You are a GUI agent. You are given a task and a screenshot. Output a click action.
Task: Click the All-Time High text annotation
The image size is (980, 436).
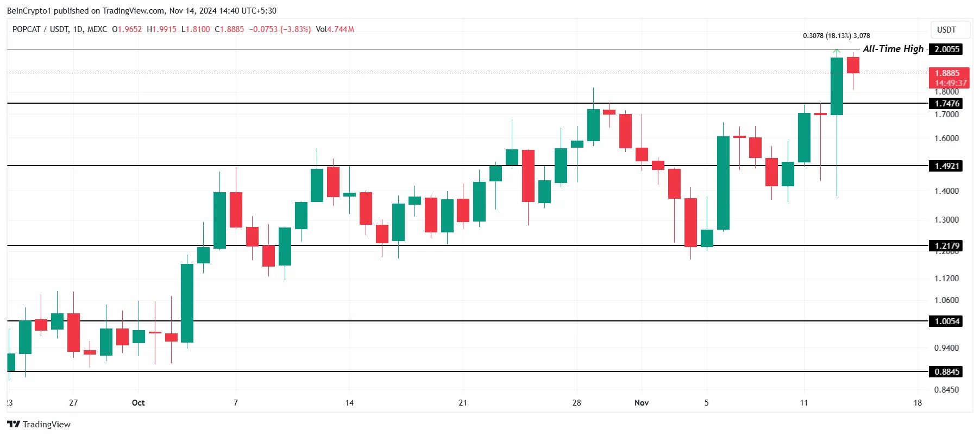tap(893, 49)
